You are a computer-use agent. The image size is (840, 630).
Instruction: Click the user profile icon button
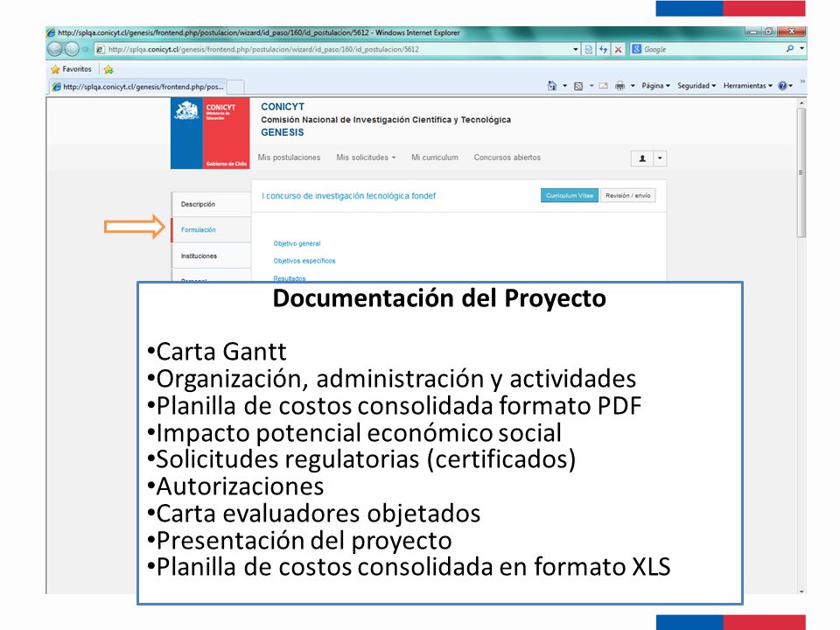pos(642,158)
